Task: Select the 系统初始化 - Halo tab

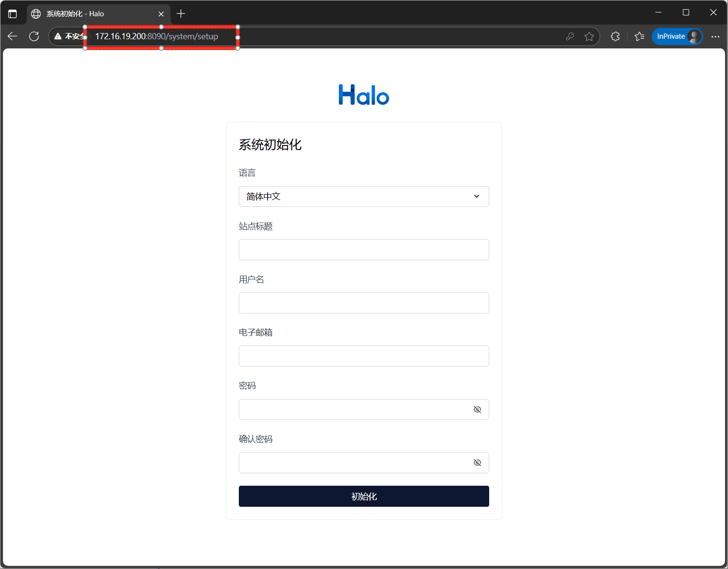Action: pos(98,14)
